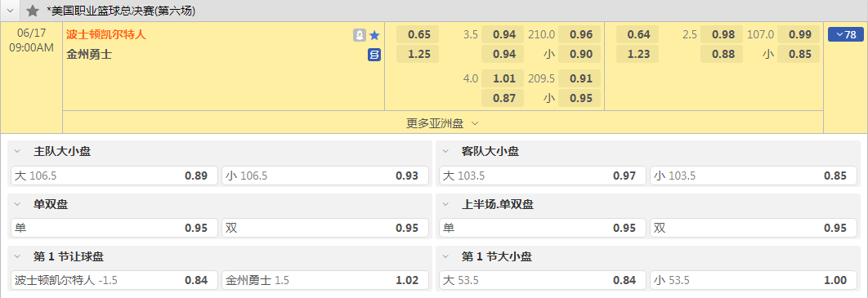Click the gray jersey icon next to Celtics
Viewport: 868px width, 298px height.
[x=360, y=35]
